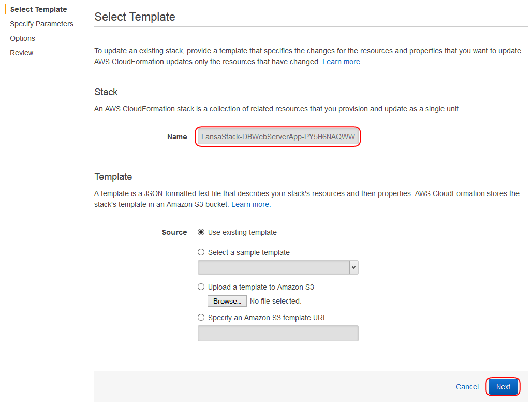This screenshot has width=532, height=406.
Task: Go to Options step in sidebar
Action: [22, 38]
